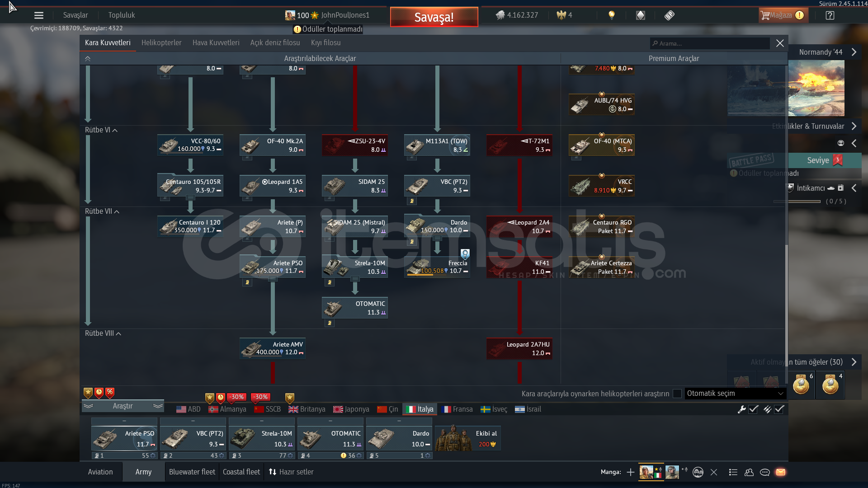868x488 pixels.
Task: Click the Savaşa! battle button
Action: coord(434,17)
